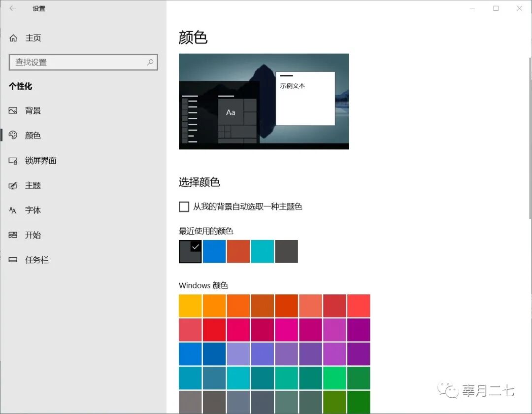This screenshot has height=414, width=532.
Task: Open 锁屏界面 (Lock screen) settings
Action: tap(39, 160)
